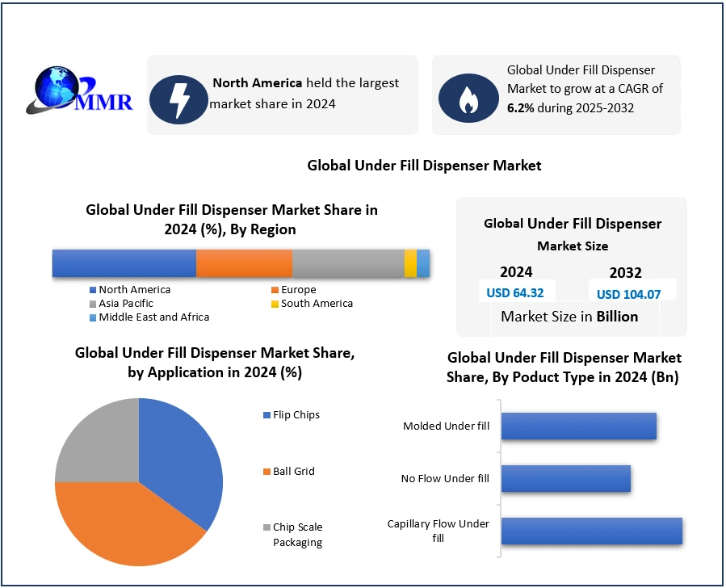The height and width of the screenshot is (588, 726).
Task: Click the USD 64.32 value for 2024
Action: 515,293
